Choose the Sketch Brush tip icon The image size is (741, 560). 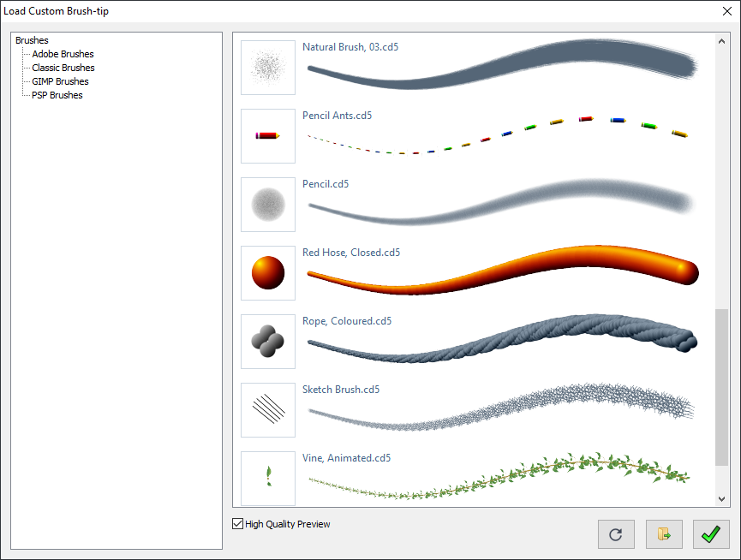268,409
